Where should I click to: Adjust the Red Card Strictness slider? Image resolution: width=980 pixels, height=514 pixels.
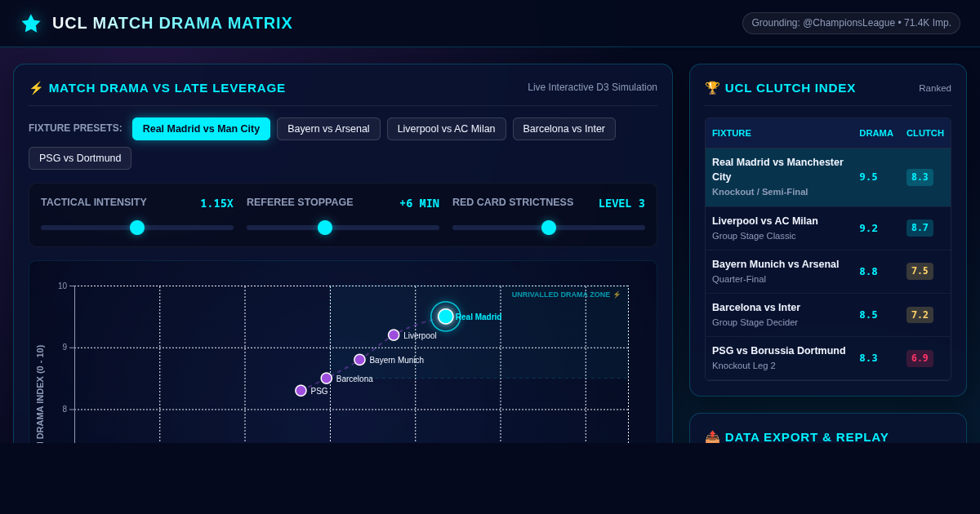549,228
